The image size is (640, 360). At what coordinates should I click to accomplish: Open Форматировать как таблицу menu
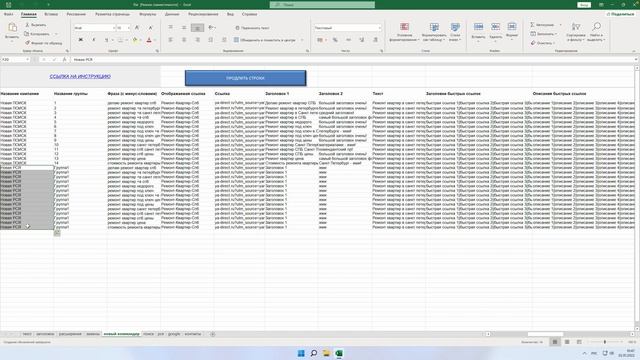(434, 32)
